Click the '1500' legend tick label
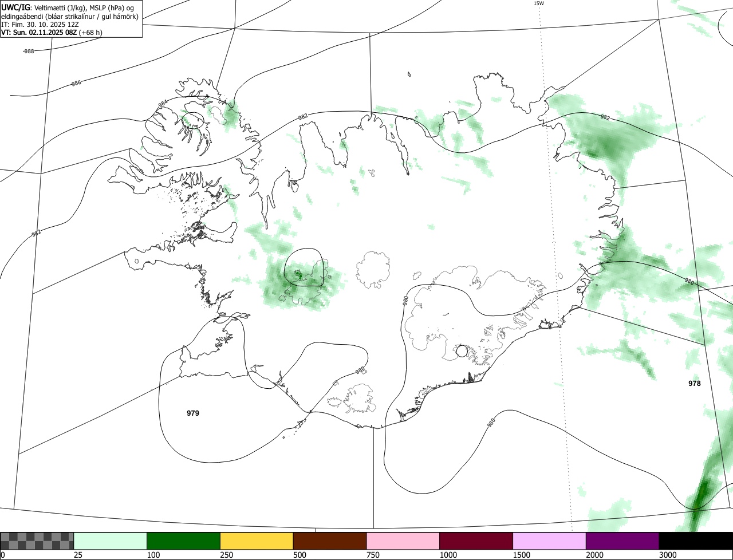 coord(522,555)
